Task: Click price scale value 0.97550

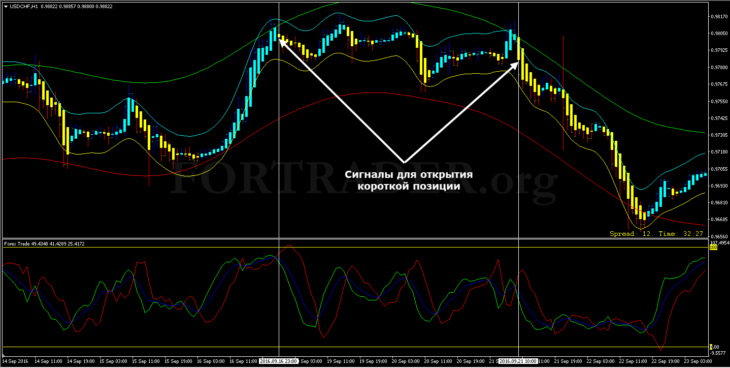Action: 718,101
